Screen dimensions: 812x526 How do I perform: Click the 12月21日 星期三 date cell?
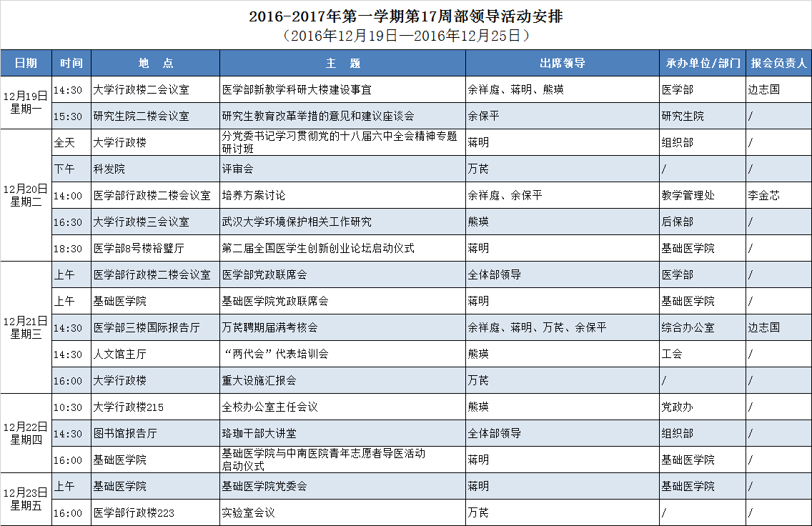(26, 327)
